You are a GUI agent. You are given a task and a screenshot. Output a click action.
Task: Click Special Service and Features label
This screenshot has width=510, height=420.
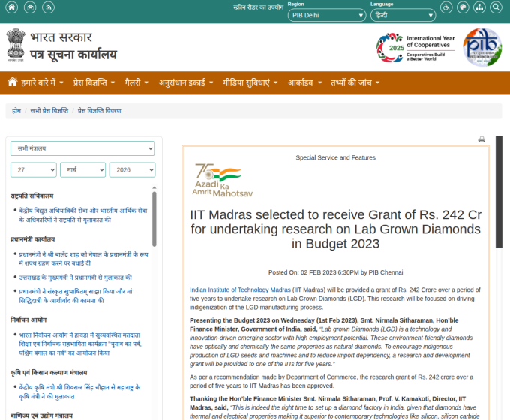click(336, 157)
